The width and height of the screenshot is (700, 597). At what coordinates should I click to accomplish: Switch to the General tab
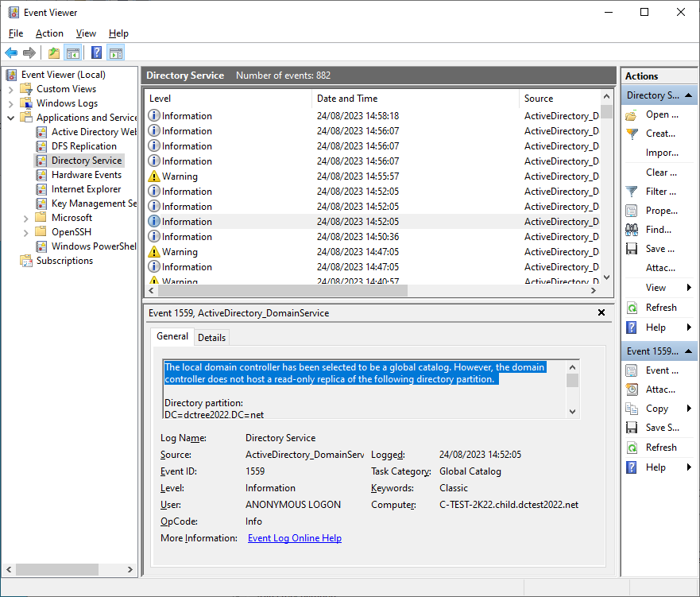click(x=172, y=336)
